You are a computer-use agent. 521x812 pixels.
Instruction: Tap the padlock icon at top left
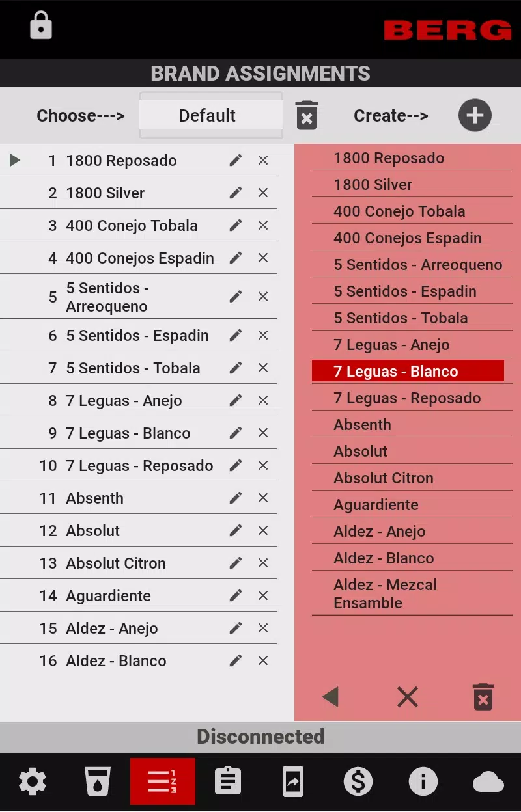[x=41, y=26]
